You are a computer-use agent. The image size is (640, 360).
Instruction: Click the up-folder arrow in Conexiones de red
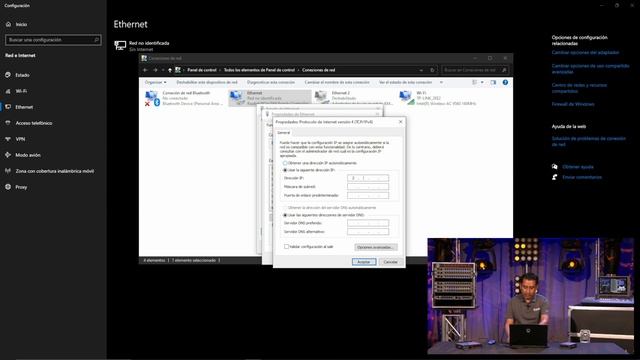coord(170,70)
